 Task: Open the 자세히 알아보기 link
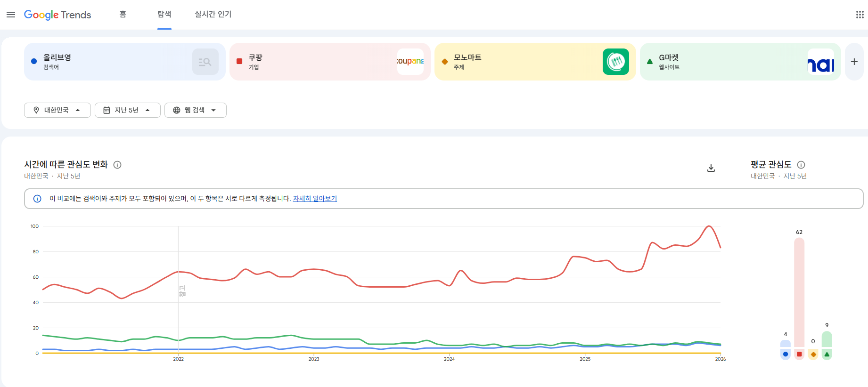tap(315, 199)
